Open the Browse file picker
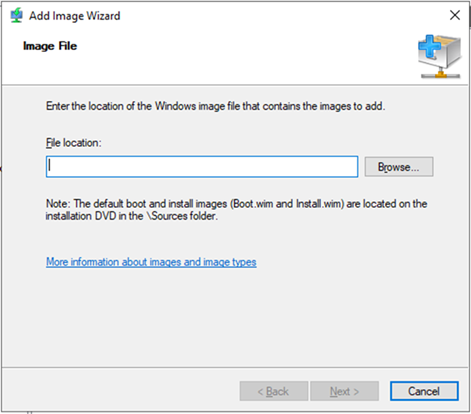The height and width of the screenshot is (414, 471). (399, 167)
